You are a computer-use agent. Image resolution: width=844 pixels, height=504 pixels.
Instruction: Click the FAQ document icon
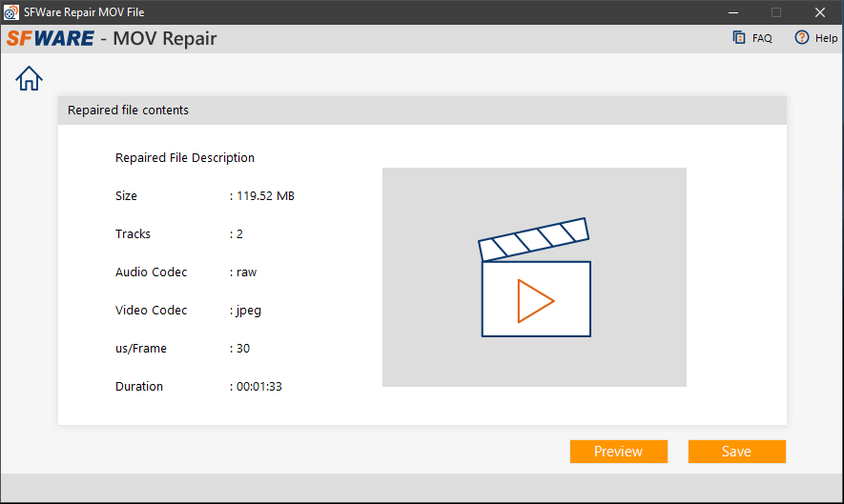(738, 38)
